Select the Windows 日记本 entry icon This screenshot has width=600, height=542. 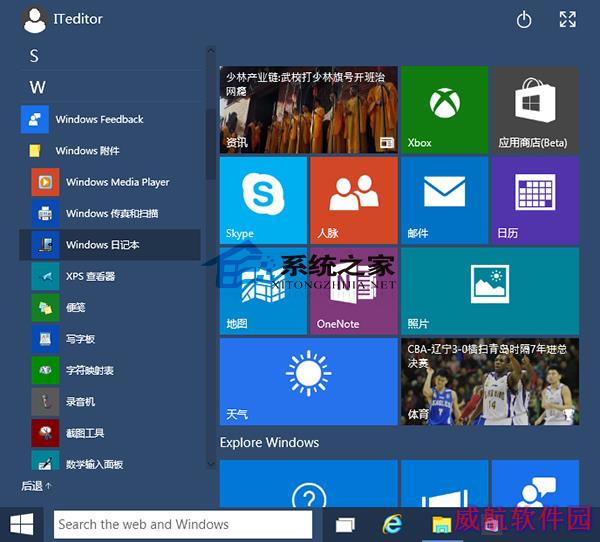pos(45,245)
